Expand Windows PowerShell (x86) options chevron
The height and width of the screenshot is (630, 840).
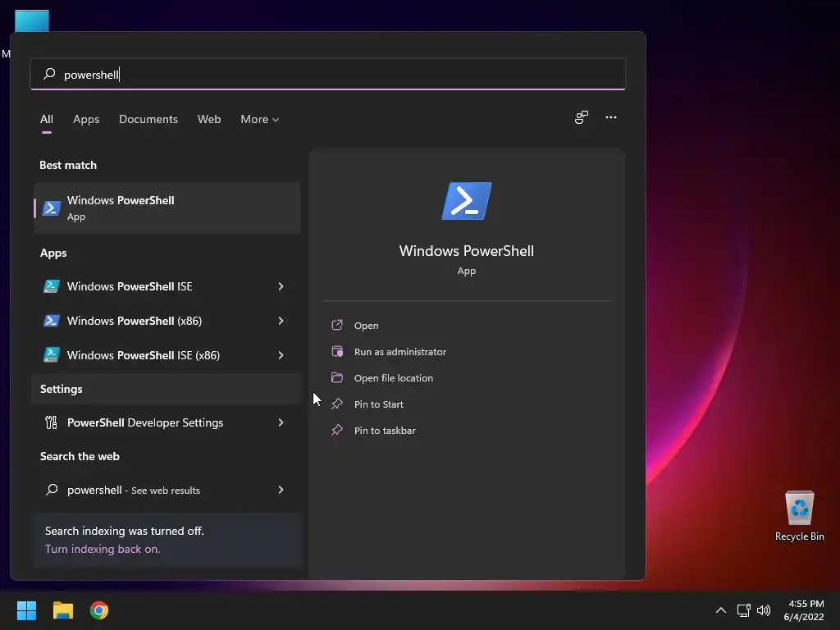tap(281, 321)
